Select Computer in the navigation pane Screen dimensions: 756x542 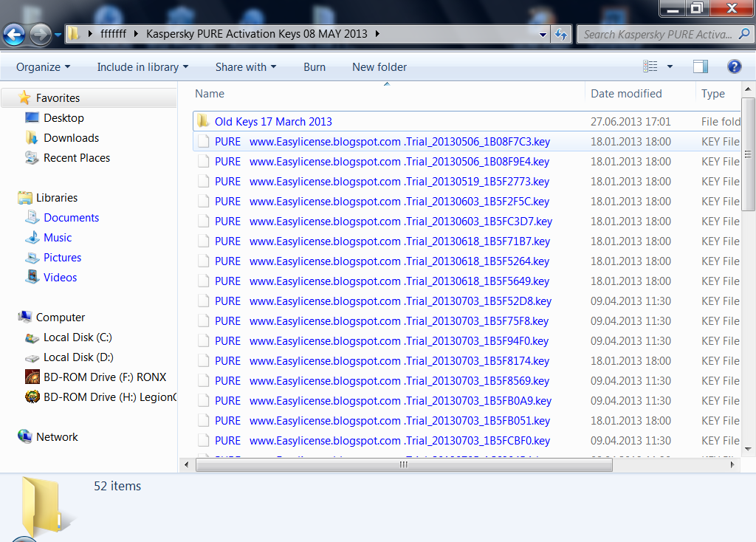(61, 318)
